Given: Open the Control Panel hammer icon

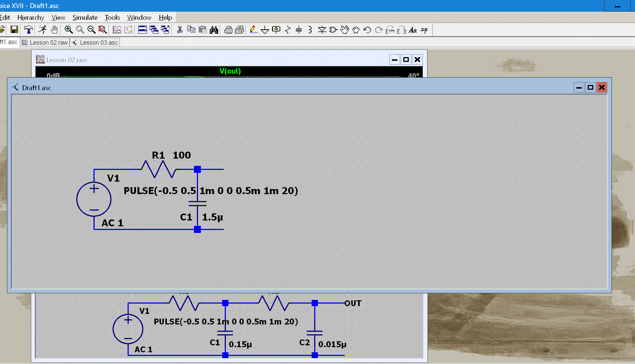Looking at the screenshot, I should tap(28, 30).
